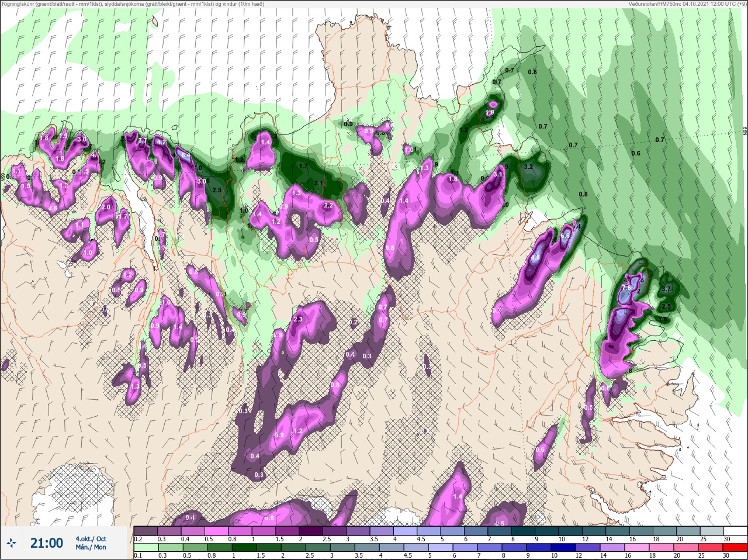Image resolution: width=748 pixels, height=560 pixels.
Task: Select the darkest green 1 rain legend swatch
Action: point(245,548)
